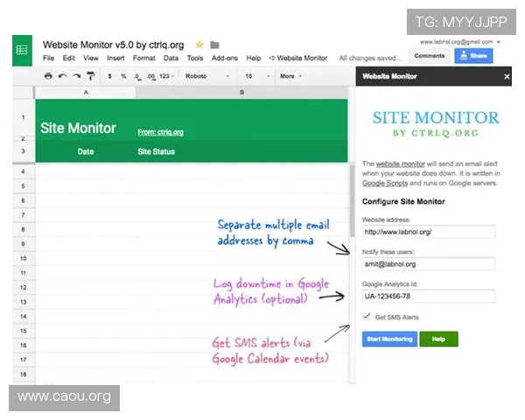This screenshot has width=525, height=420.
Task: Click the document title Website Monitor v5.0
Action: [113, 45]
